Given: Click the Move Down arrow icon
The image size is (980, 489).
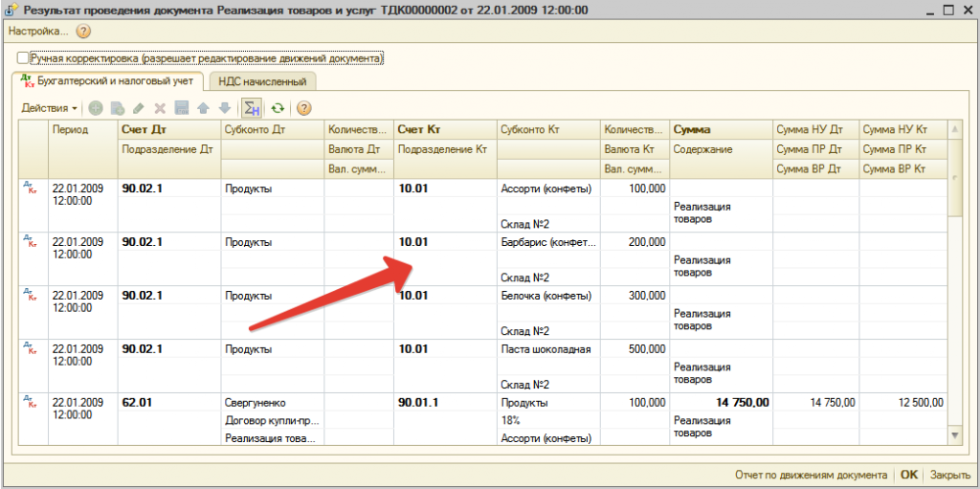Looking at the screenshot, I should (224, 108).
